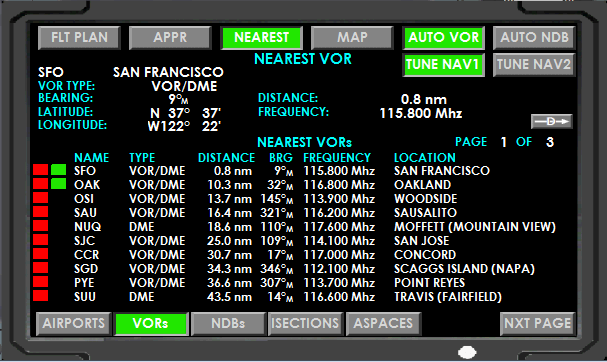Click the red square beside OSI
Viewport: 607px width, 362px height.
[x=41, y=198]
